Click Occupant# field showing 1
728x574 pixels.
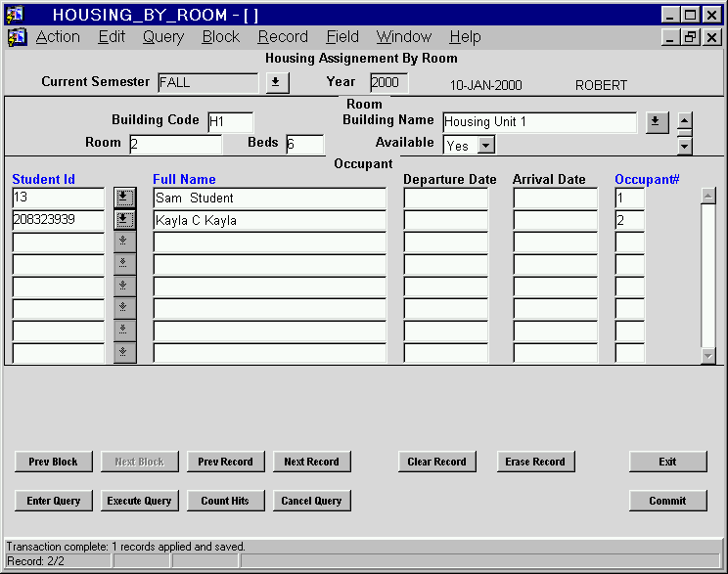(x=630, y=198)
